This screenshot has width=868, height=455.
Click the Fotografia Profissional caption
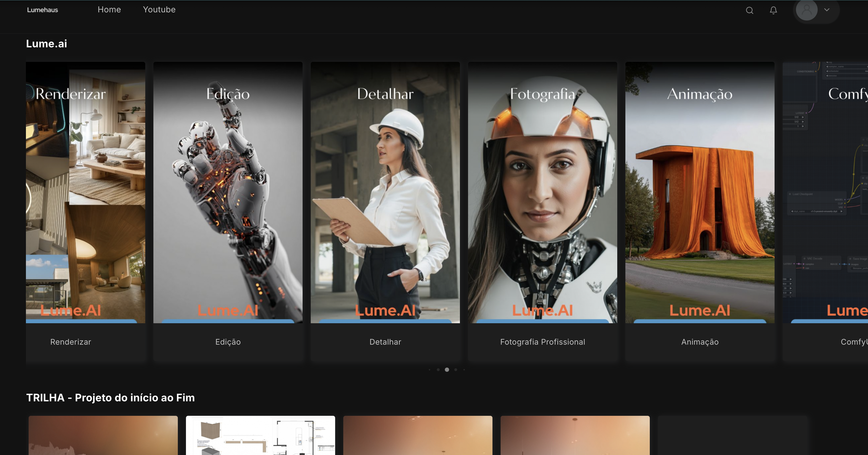pos(542,342)
